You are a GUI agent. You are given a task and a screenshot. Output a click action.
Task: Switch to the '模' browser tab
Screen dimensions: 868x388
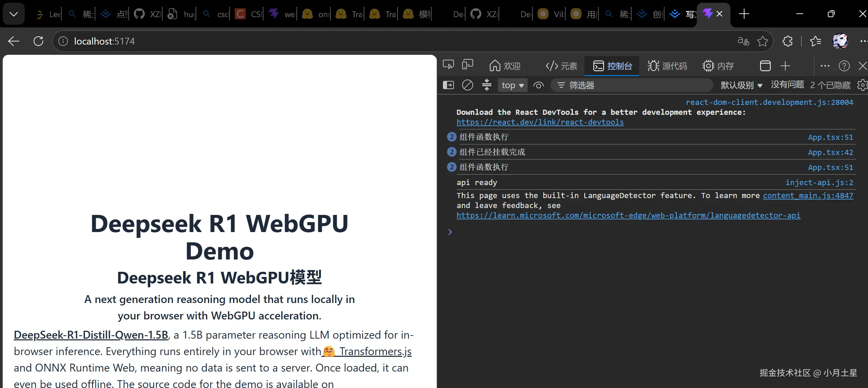pyautogui.click(x=417, y=14)
